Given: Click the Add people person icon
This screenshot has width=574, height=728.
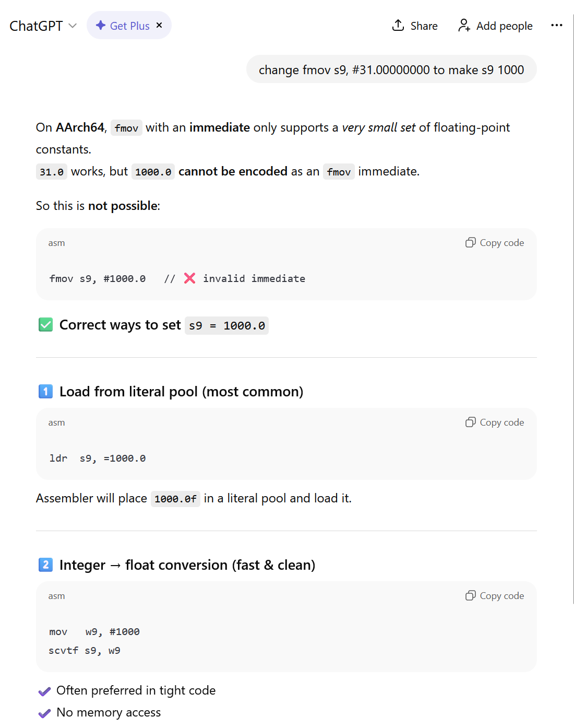Looking at the screenshot, I should coord(464,25).
